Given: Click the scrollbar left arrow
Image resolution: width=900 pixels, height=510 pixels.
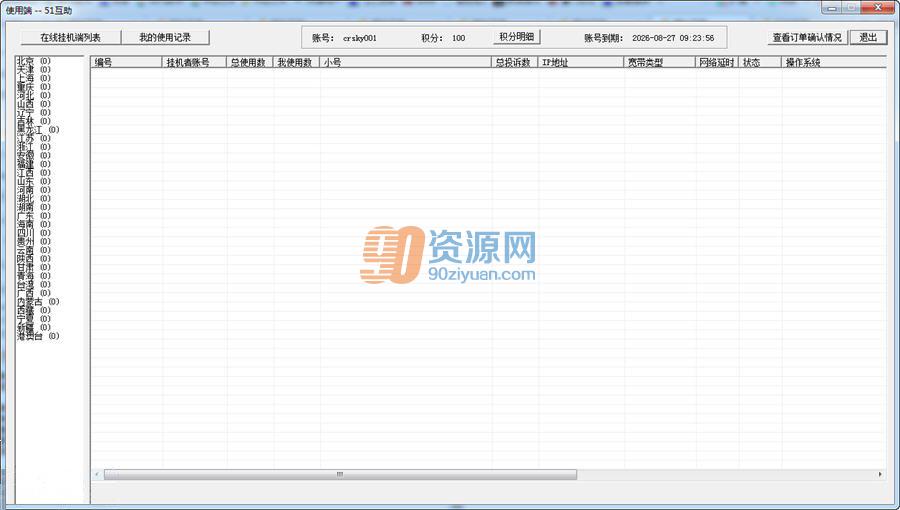Looking at the screenshot, I should pos(96,474).
